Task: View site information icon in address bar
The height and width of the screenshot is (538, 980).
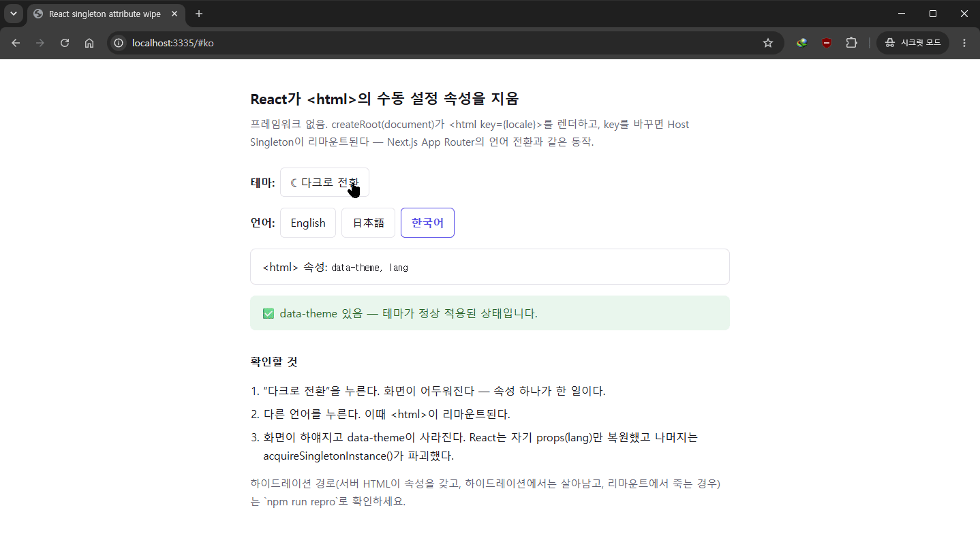Action: click(x=119, y=43)
